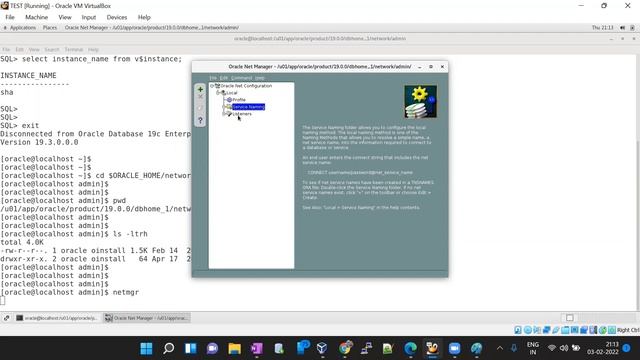Open the taskbar clock showing 03-02-2022
The height and width of the screenshot is (360, 640).
pos(603,348)
